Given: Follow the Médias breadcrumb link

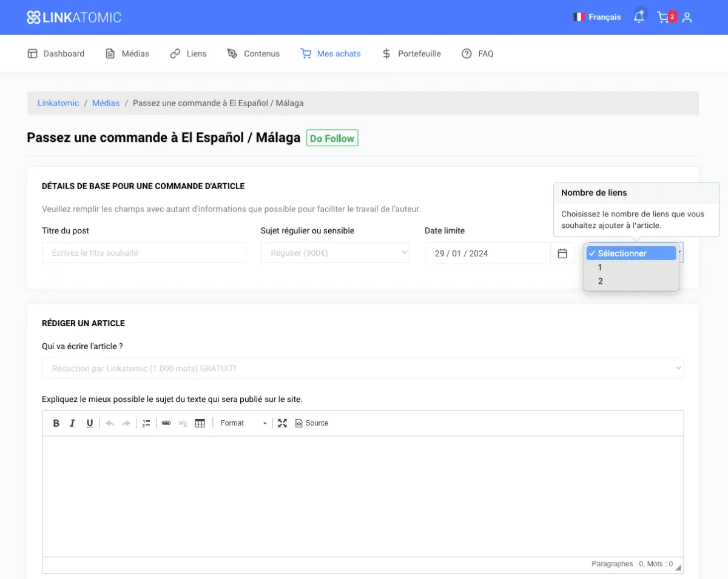Looking at the screenshot, I should pos(106,103).
